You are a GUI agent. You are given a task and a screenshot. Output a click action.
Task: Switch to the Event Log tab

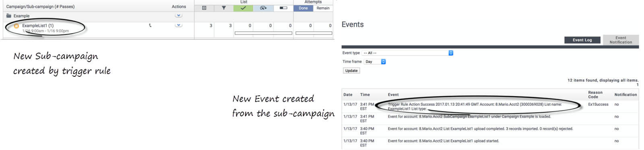[x=582, y=40]
